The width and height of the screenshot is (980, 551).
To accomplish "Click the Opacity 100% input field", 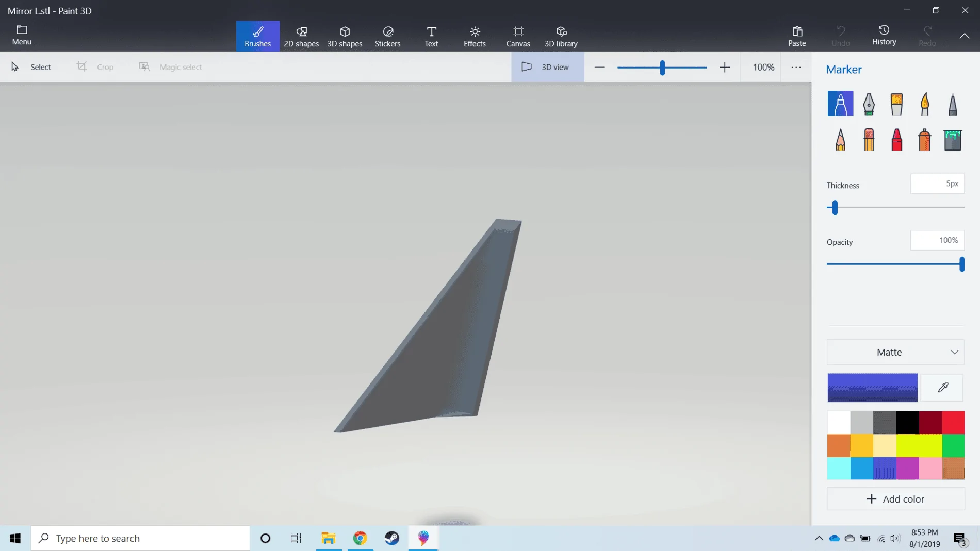I will (937, 240).
